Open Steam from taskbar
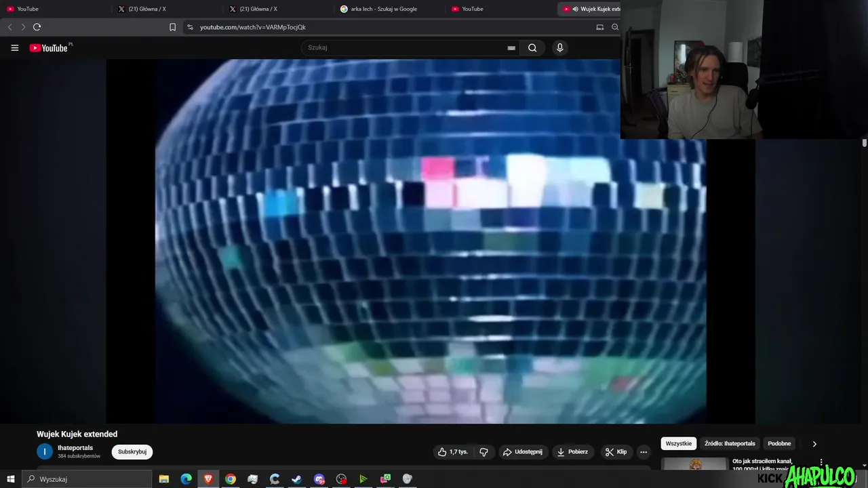 tap(297, 479)
